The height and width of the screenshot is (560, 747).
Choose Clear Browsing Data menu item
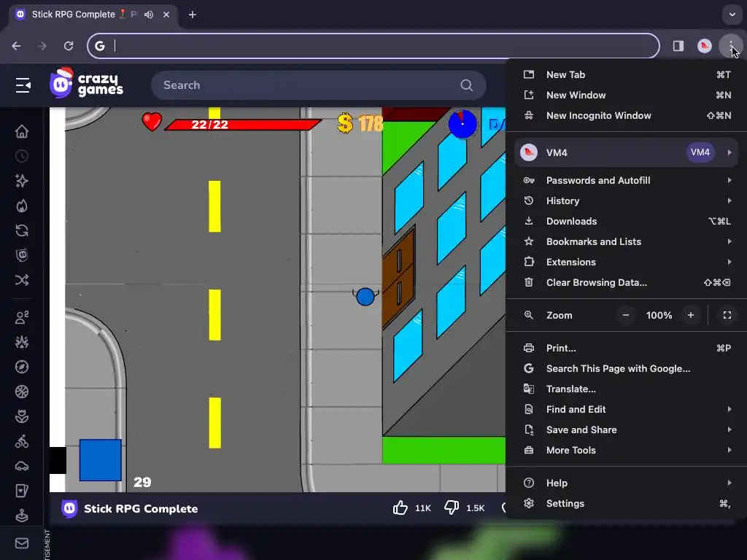tap(626, 282)
